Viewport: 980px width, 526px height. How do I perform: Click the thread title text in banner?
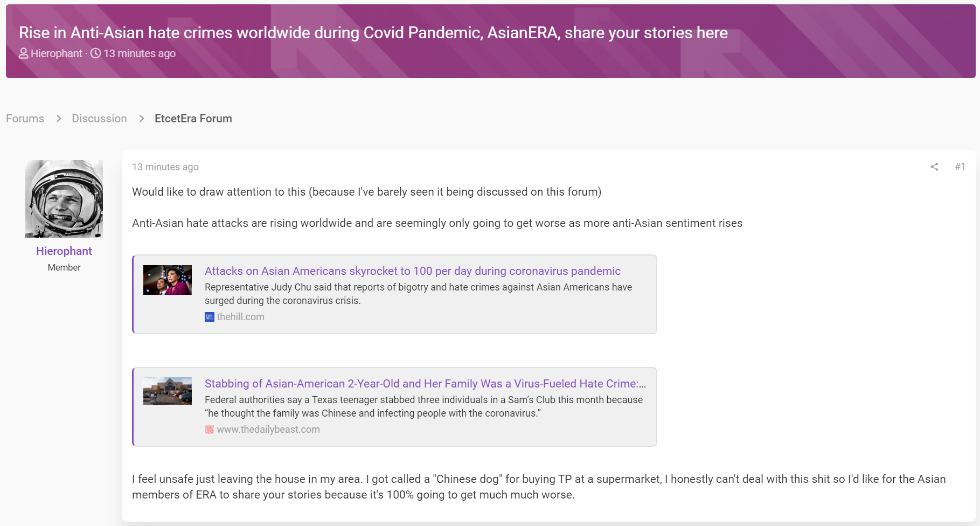[373, 33]
